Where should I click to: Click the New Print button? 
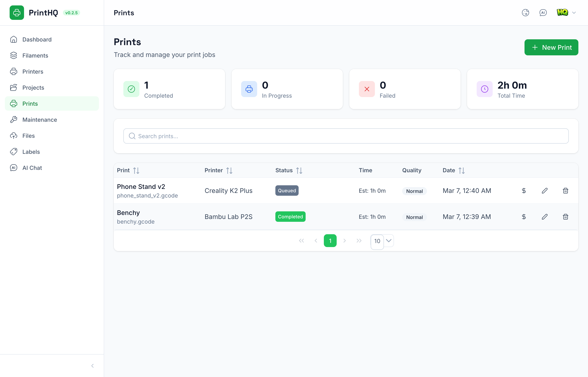pos(551,47)
